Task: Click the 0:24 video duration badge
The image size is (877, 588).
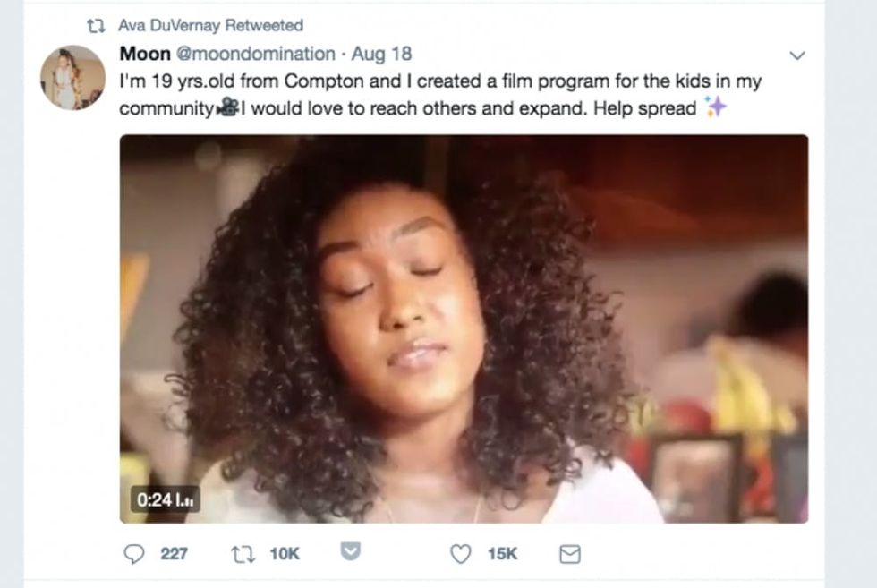Action: (165, 499)
